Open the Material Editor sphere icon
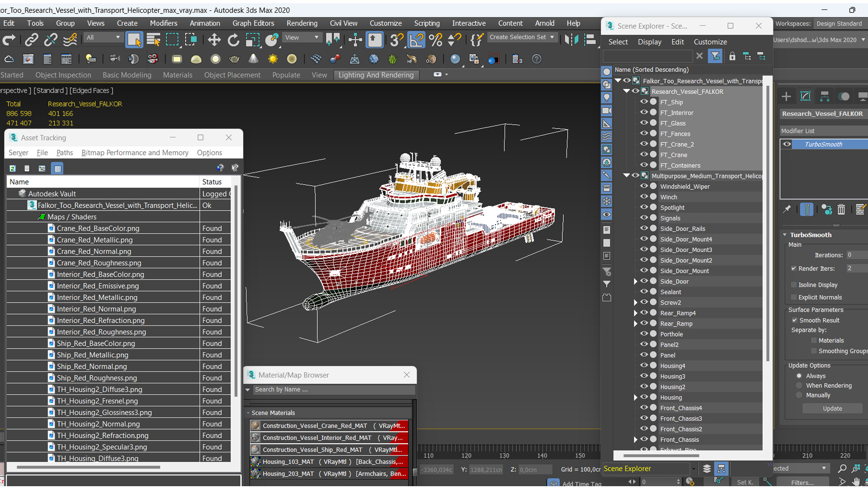The height and width of the screenshot is (488, 868). [x=455, y=59]
